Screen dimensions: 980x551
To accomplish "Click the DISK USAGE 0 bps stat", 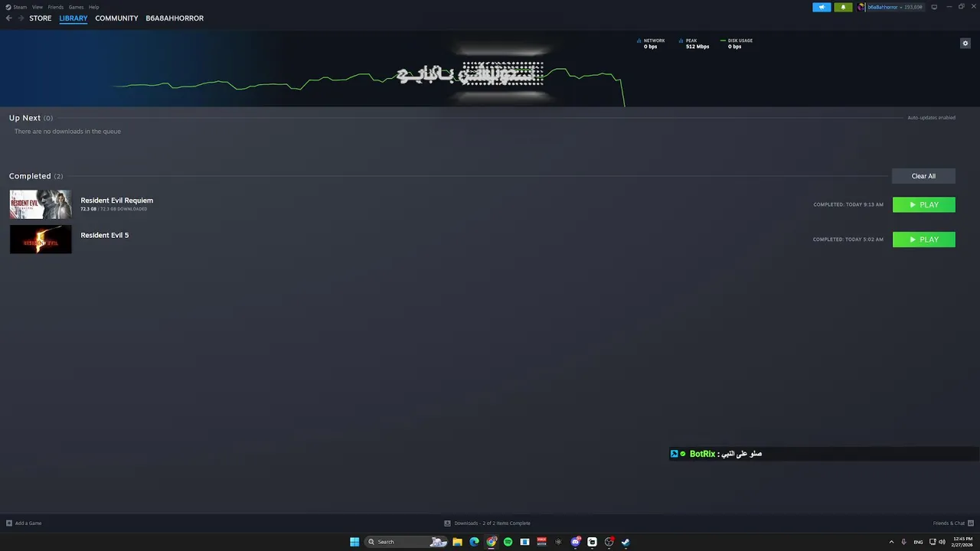I will click(x=737, y=44).
